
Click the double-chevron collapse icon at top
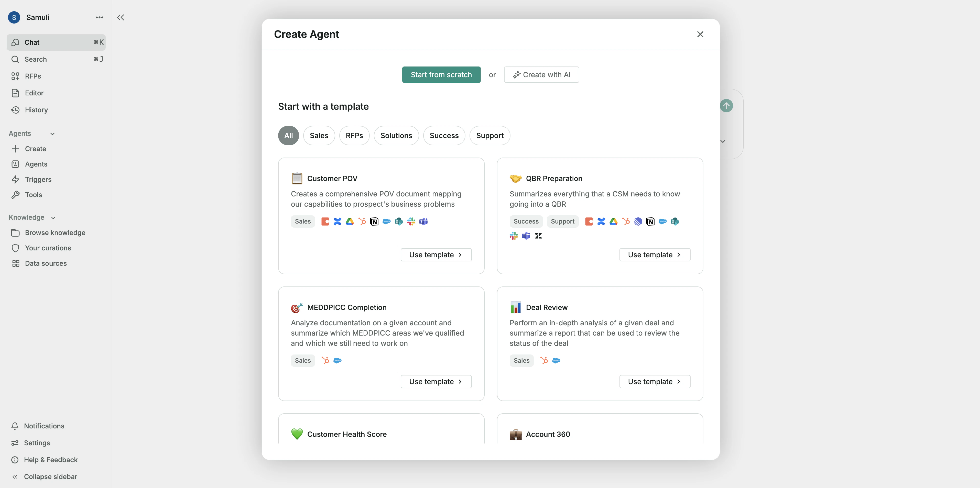[121, 17]
